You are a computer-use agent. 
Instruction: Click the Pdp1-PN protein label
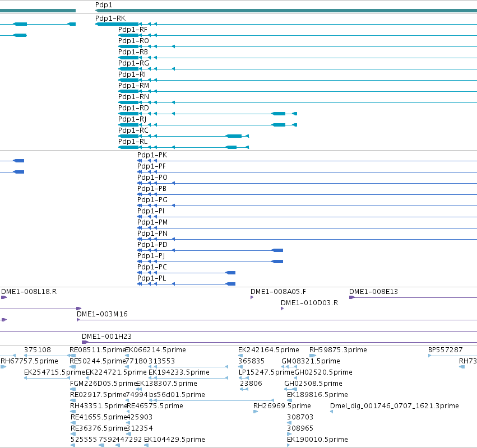click(152, 234)
